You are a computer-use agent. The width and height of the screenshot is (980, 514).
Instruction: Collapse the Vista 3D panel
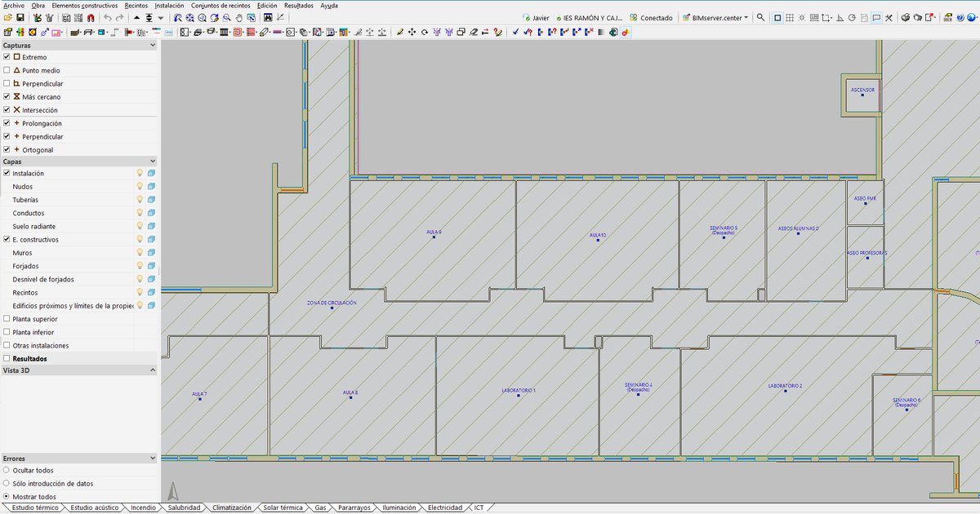click(153, 370)
